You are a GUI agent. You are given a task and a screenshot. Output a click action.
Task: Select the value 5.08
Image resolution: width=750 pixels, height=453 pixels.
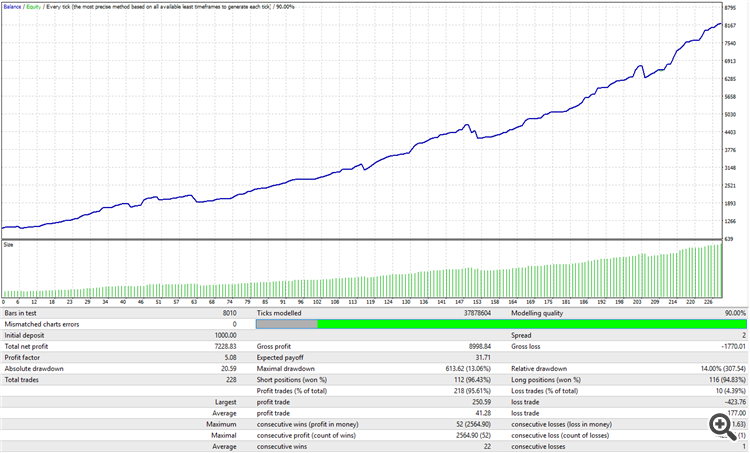pyautogui.click(x=231, y=357)
